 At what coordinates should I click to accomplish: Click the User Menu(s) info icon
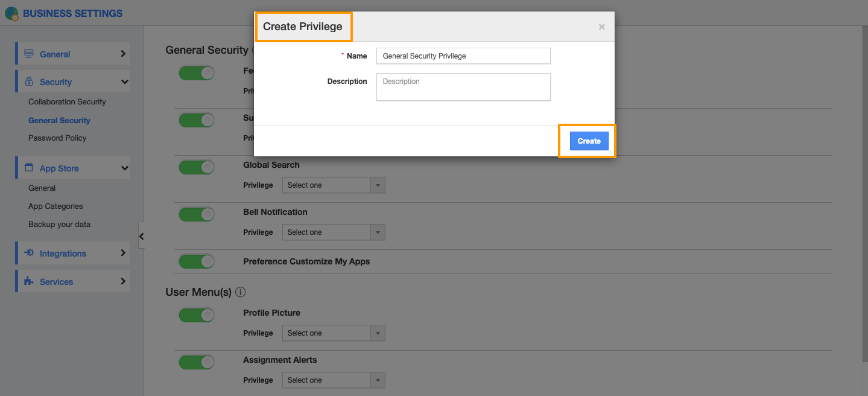tap(241, 292)
